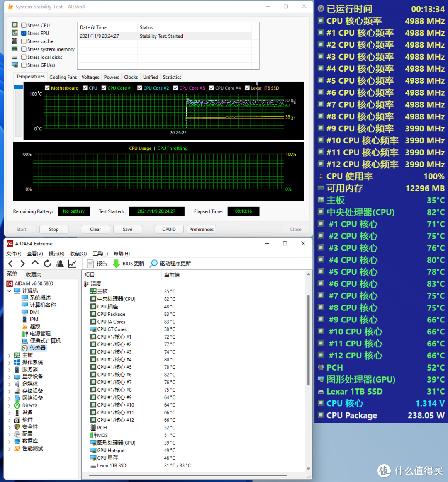The image size is (448, 482).
Task: Click the 报告 document icon in toolbar
Action: tap(90, 264)
